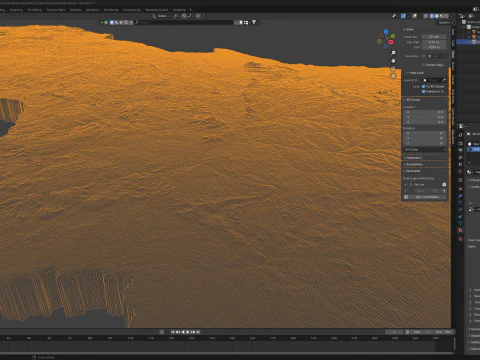Viewport: 480px width, 360px height.
Task: Open the pivot point selector
Action: point(176,16)
